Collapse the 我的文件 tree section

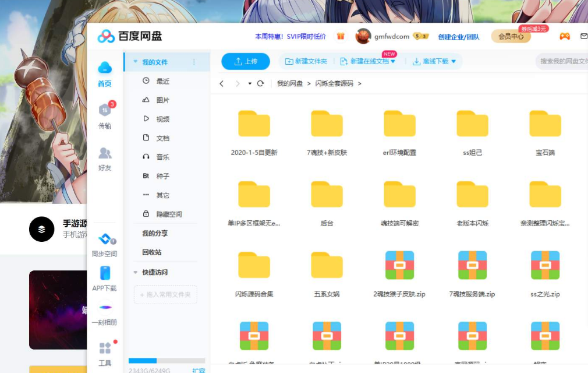(136, 62)
